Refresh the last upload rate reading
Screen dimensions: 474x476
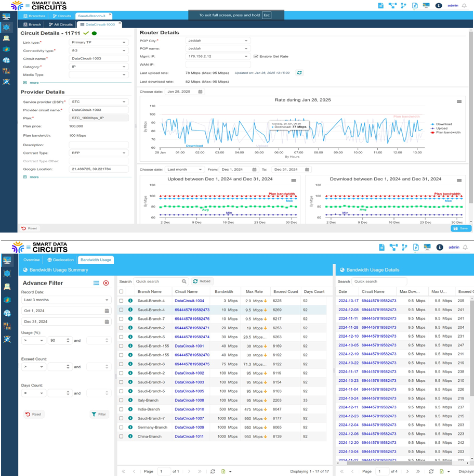pos(300,73)
